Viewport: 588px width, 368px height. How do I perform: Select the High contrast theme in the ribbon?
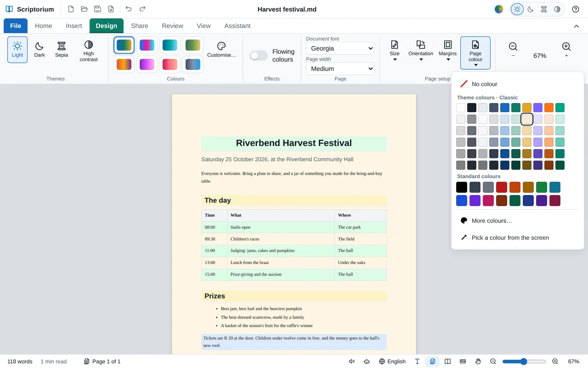[89, 50]
